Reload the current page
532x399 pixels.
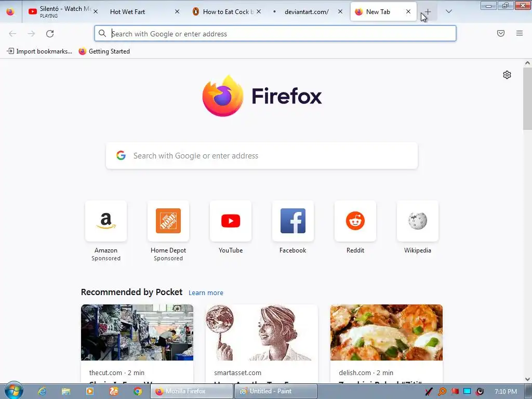click(x=50, y=34)
